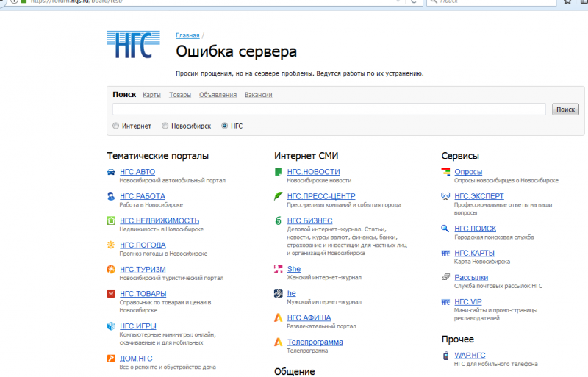Click the pink icon beside She
Image resolution: width=588 pixels, height=377 pixels.
pyautogui.click(x=279, y=268)
